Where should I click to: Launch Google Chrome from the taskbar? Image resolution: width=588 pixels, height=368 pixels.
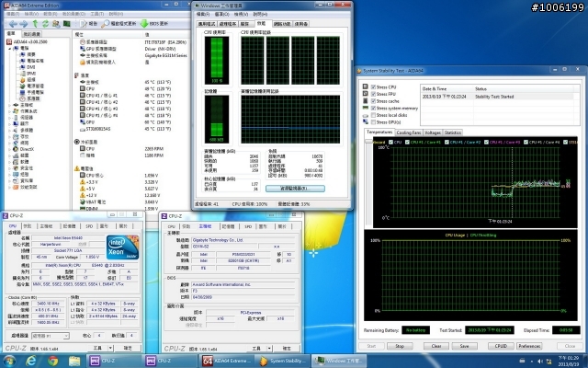(53, 361)
